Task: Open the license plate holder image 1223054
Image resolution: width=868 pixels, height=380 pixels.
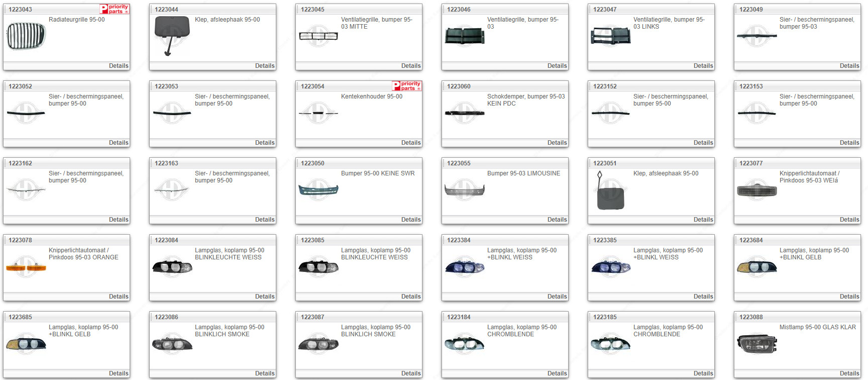Action: (318, 113)
